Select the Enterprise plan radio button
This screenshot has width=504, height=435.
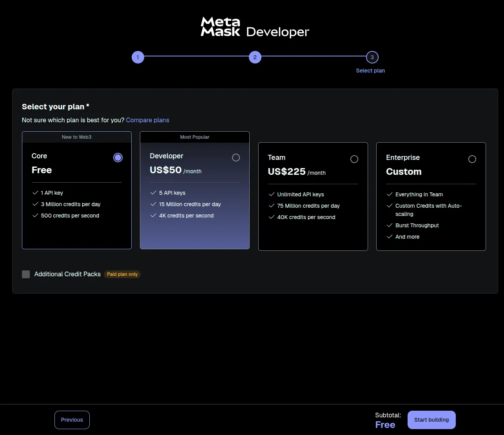click(472, 159)
